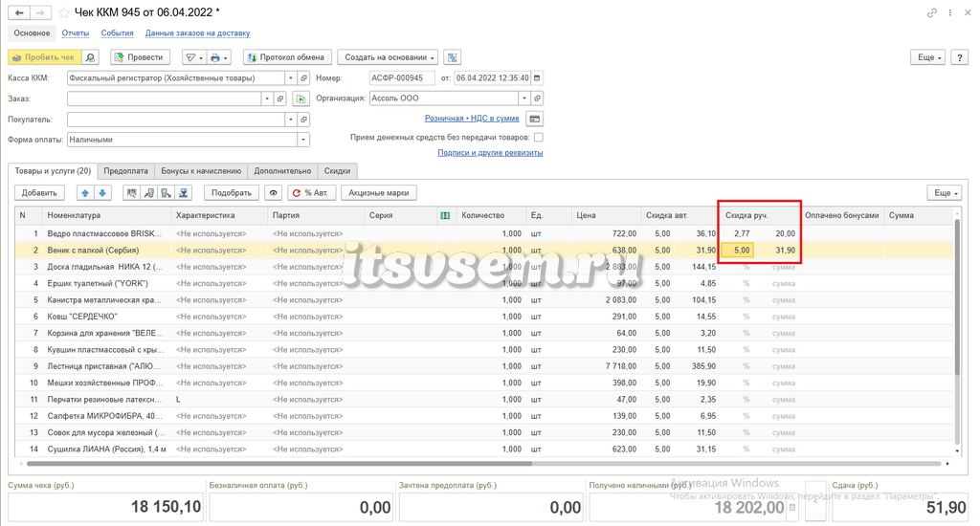This screenshot has width=980, height=526.
Task: Expand the Форма оплаты dropdown
Action: point(303,140)
